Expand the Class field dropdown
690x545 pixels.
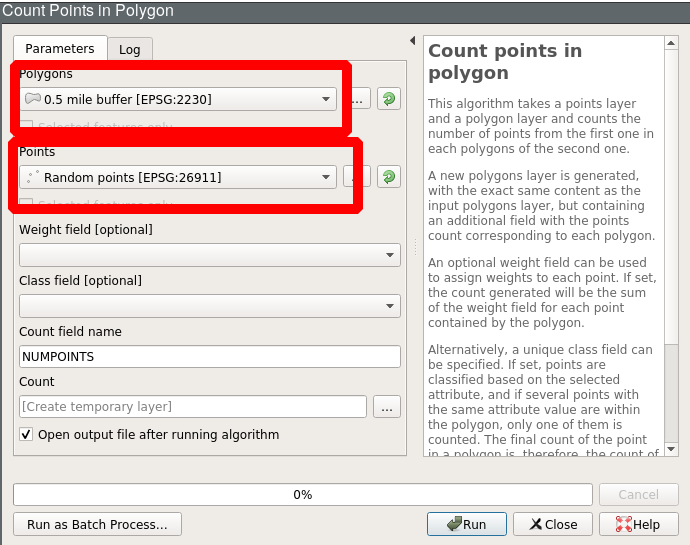(210, 306)
